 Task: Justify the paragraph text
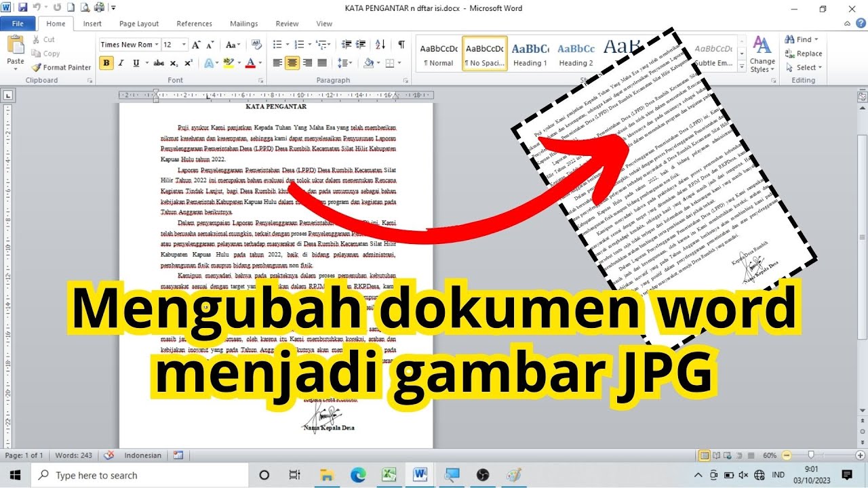pyautogui.click(x=322, y=63)
